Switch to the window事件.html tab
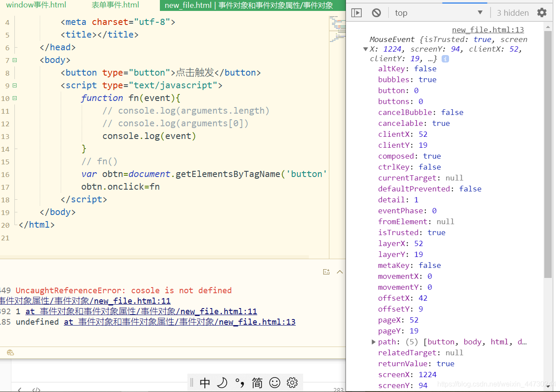Image resolution: width=560 pixels, height=392 pixels. 36,5
